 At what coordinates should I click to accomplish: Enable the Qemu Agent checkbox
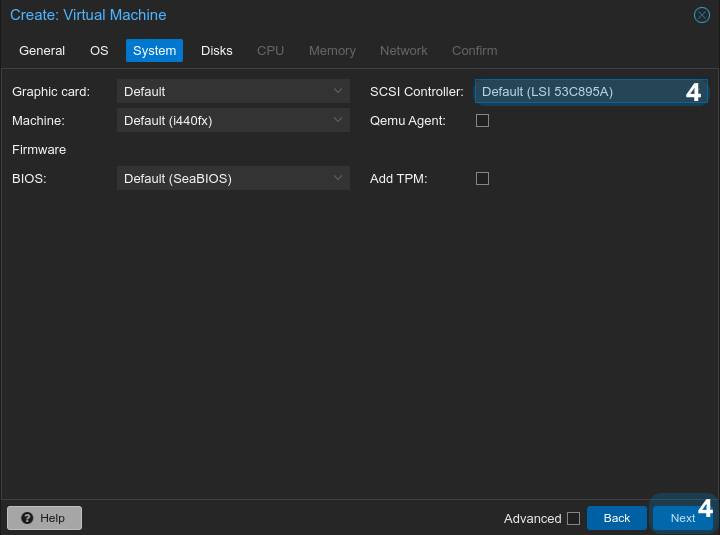[482, 121]
